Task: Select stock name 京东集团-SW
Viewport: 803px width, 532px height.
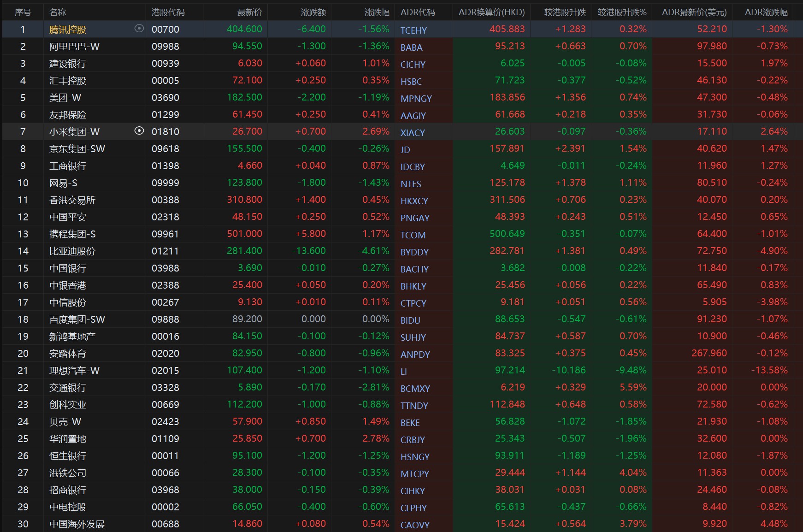Action: [77, 149]
